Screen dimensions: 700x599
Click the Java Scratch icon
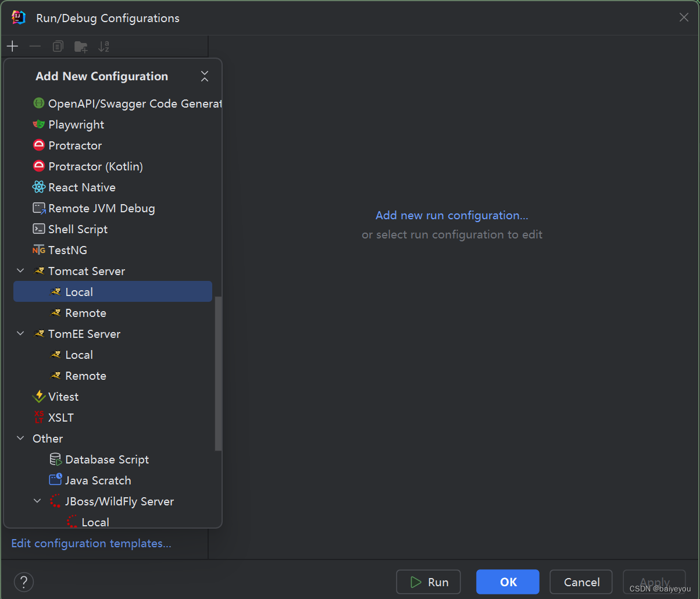[x=56, y=480]
